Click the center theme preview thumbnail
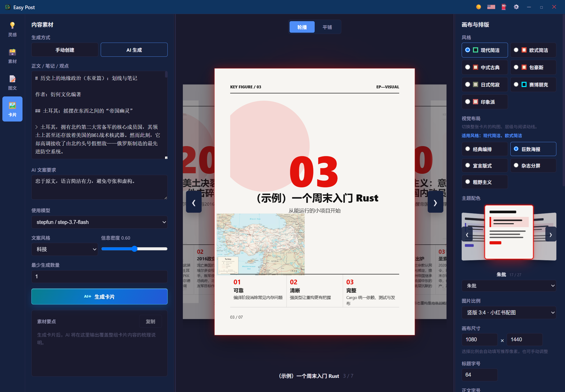565x392 pixels. (x=509, y=232)
